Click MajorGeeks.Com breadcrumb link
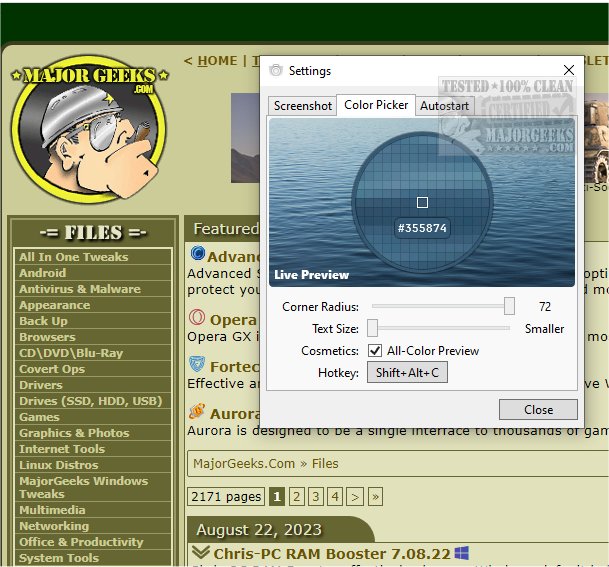Screen dimensions: 609x567 244,463
